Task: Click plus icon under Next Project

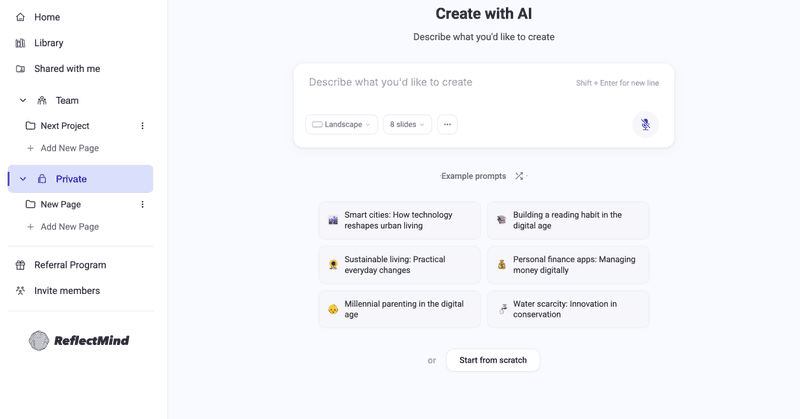Action: (30, 148)
